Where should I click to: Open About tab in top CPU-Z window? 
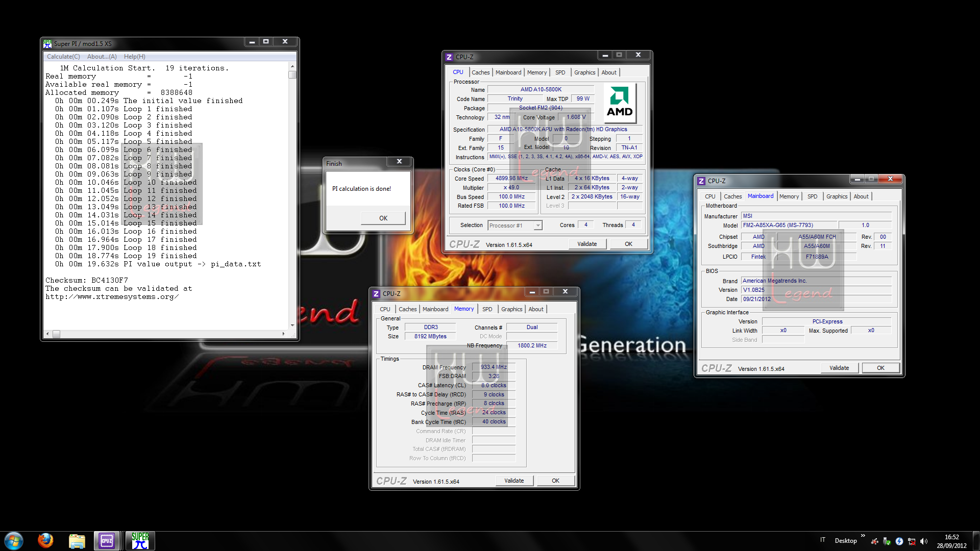click(x=609, y=72)
